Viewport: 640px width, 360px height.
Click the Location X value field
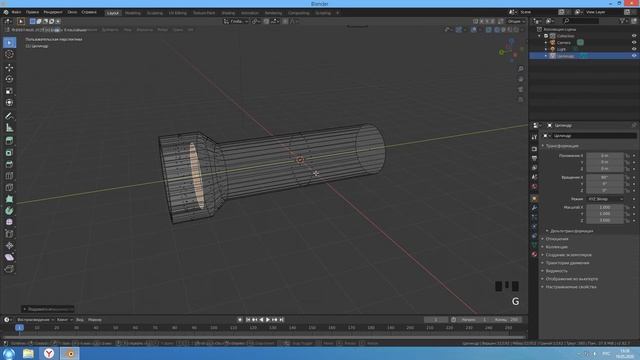pos(605,156)
